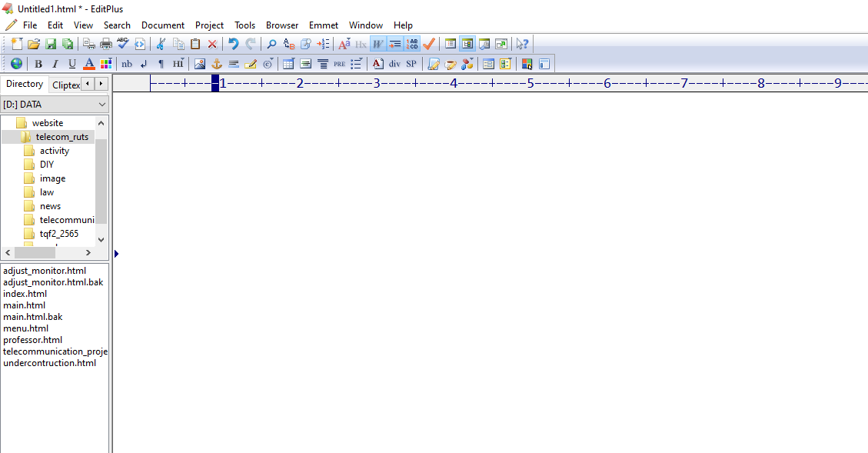Select the activity folder
Screen dimensions: 868x453
(x=55, y=151)
